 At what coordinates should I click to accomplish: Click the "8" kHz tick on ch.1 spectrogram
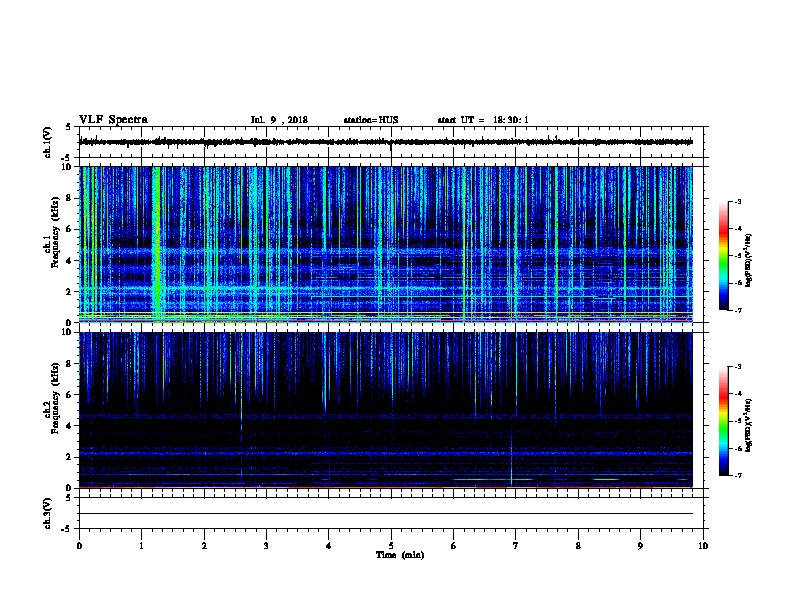point(70,198)
